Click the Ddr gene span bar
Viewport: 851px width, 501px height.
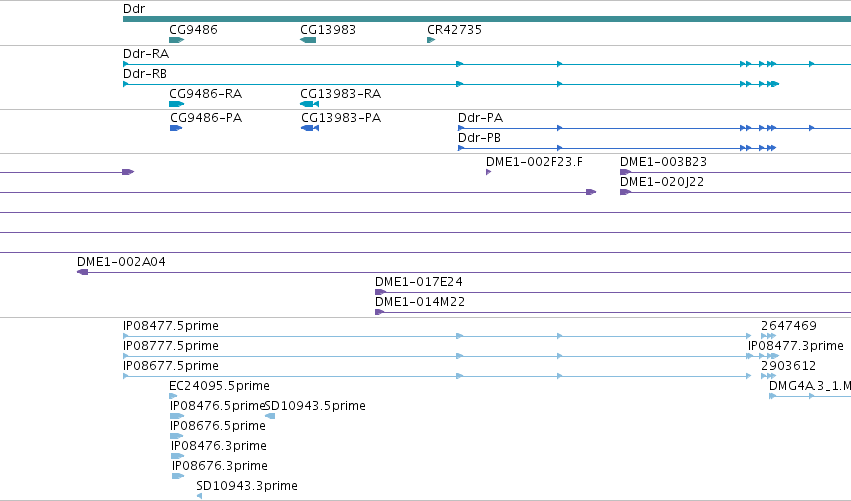487,19
